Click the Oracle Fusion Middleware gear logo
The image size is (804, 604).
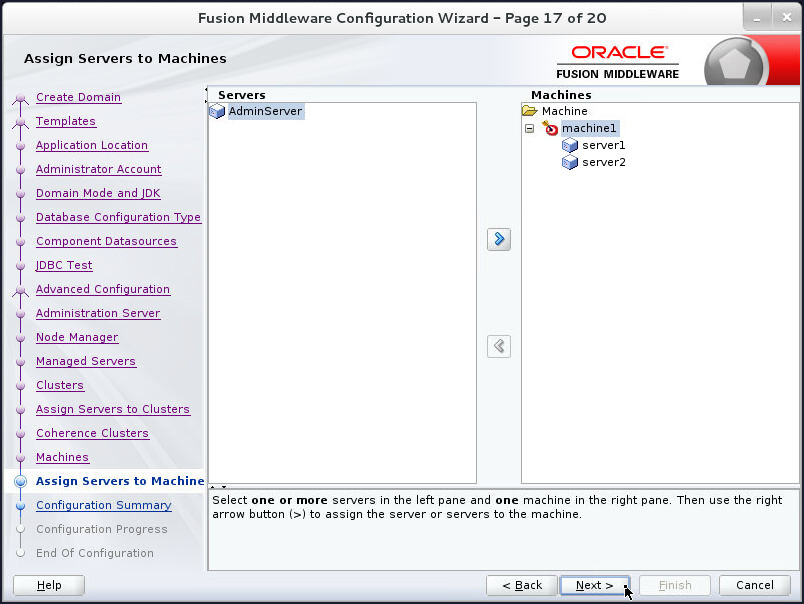(x=736, y=60)
